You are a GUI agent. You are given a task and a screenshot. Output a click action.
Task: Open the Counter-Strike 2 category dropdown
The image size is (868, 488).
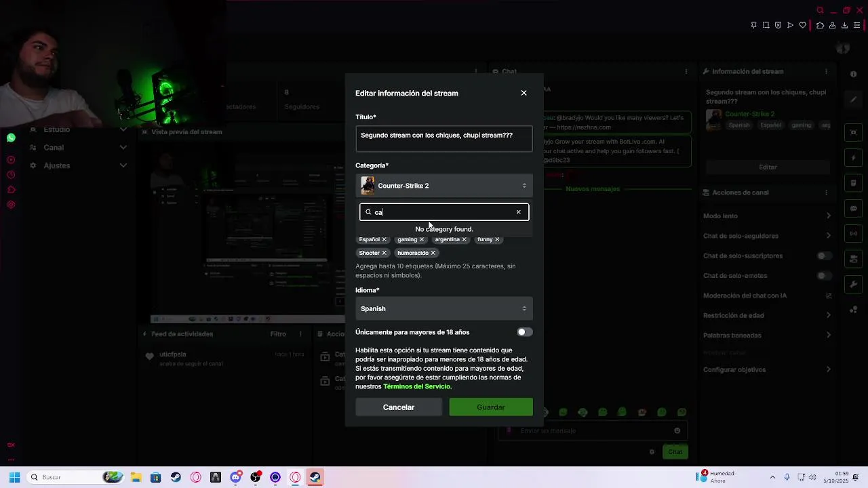444,186
